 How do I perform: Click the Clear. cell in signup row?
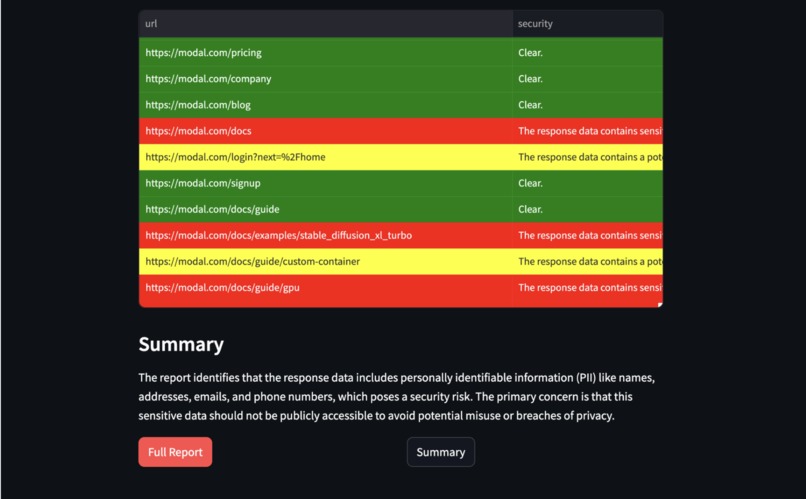point(588,183)
